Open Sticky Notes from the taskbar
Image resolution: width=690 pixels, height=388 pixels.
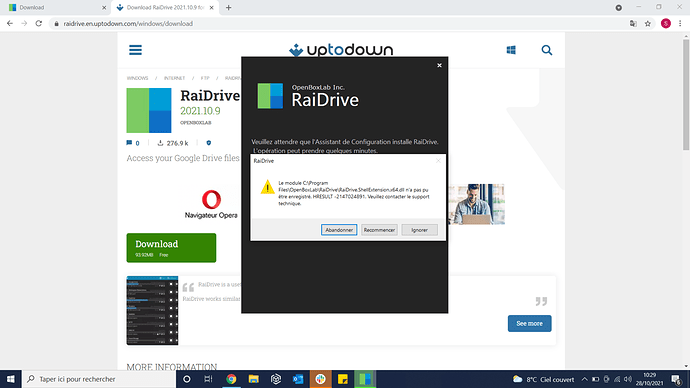[x=342, y=379]
